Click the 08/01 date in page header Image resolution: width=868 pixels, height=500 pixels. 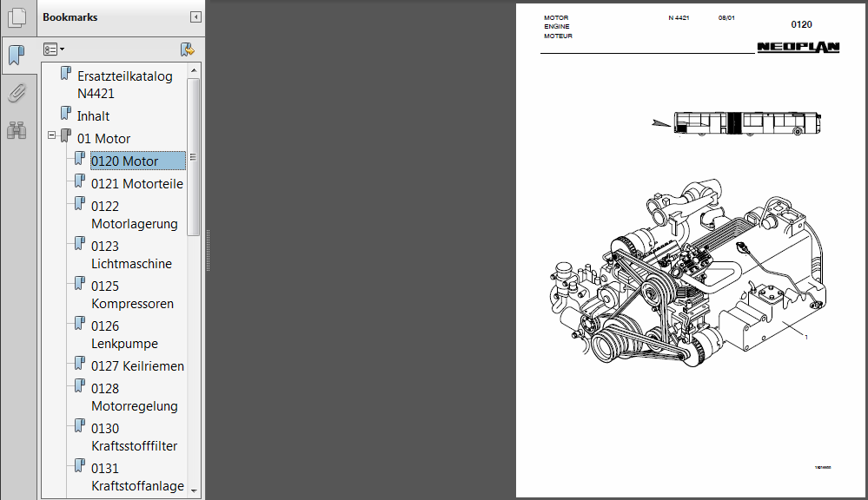pos(726,17)
